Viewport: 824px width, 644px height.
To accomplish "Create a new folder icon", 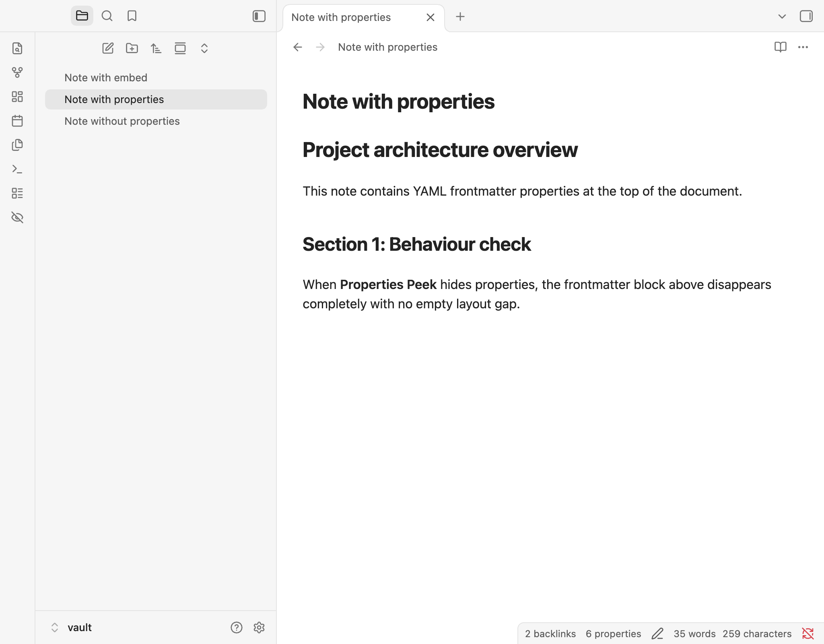I will click(132, 48).
